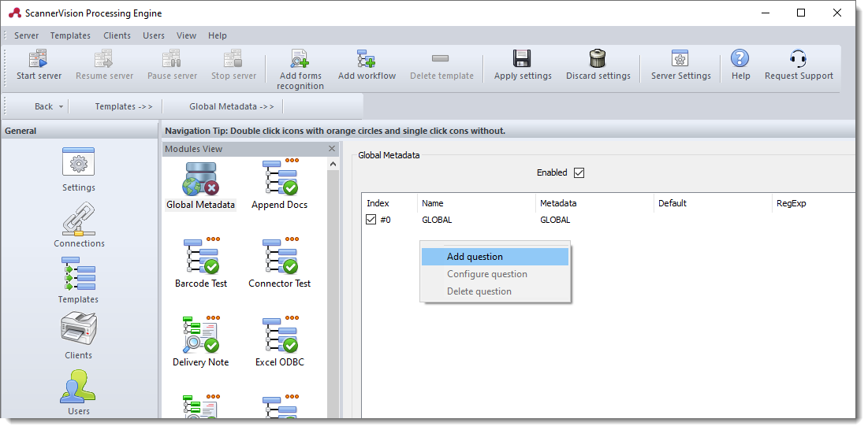The height and width of the screenshot is (430, 868).
Task: Uncheck the #0 GLOBAL row checkbox
Action: tap(371, 220)
